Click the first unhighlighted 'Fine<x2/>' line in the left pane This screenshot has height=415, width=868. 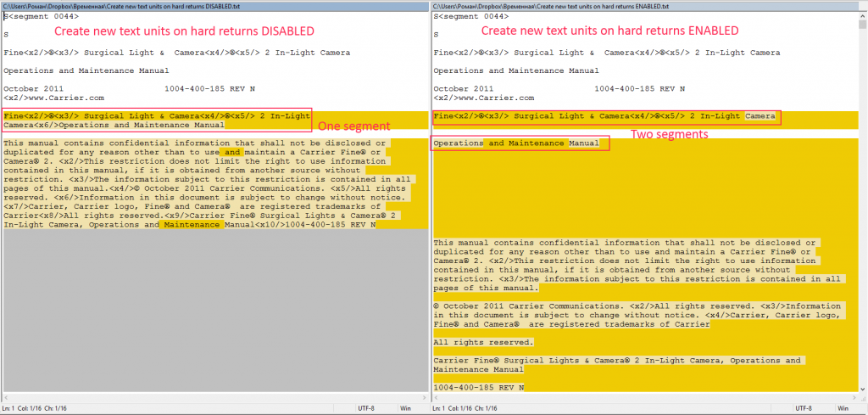(176, 53)
